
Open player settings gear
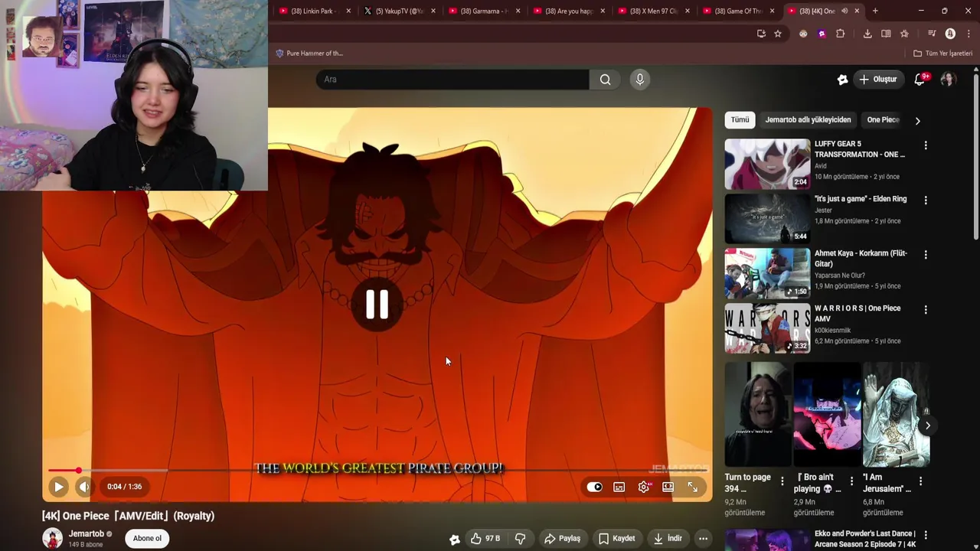644,487
